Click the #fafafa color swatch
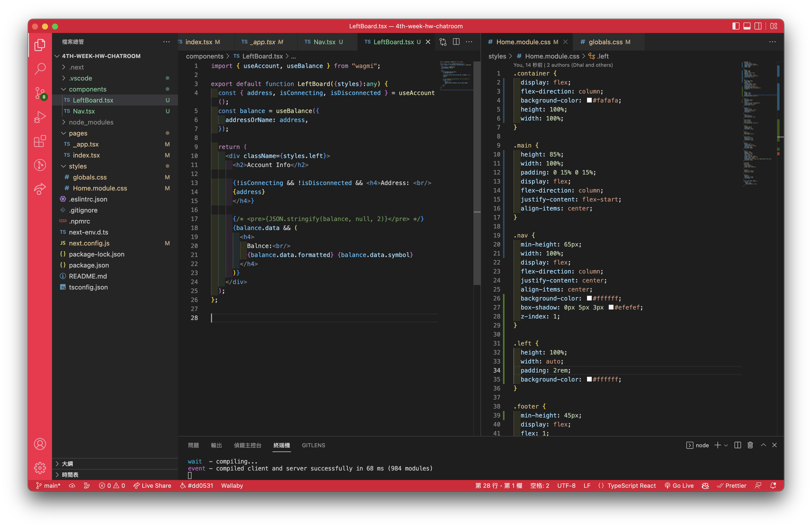Screen dimensions: 812x528 [x=589, y=100]
